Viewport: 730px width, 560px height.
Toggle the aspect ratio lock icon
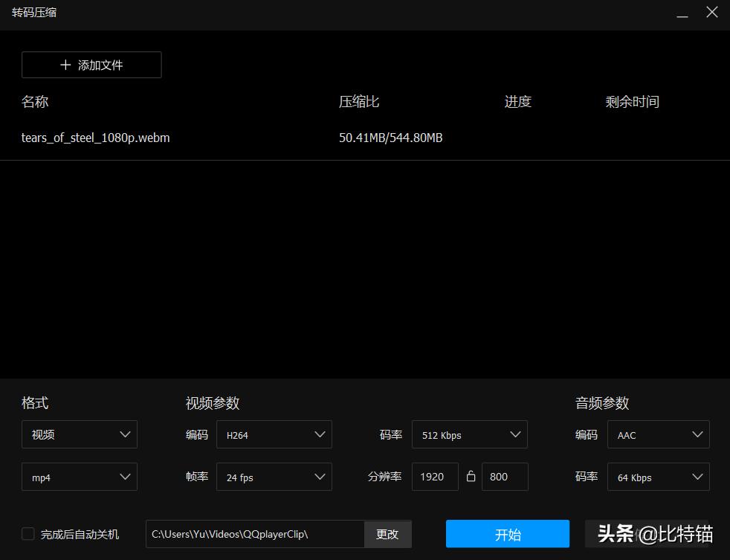[471, 477]
